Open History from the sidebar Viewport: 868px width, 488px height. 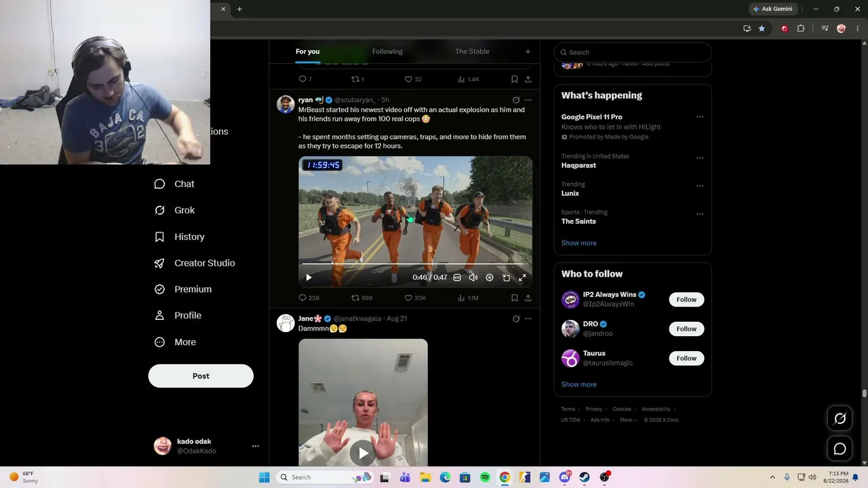[x=179, y=237]
